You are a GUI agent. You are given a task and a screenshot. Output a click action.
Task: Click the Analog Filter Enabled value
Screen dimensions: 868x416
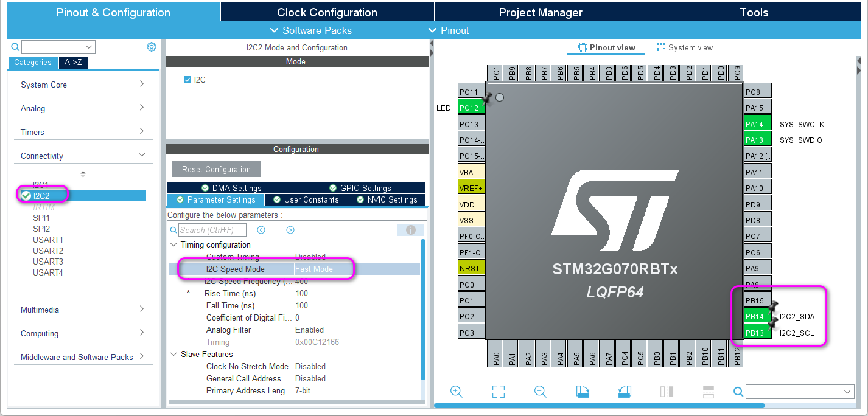click(309, 330)
